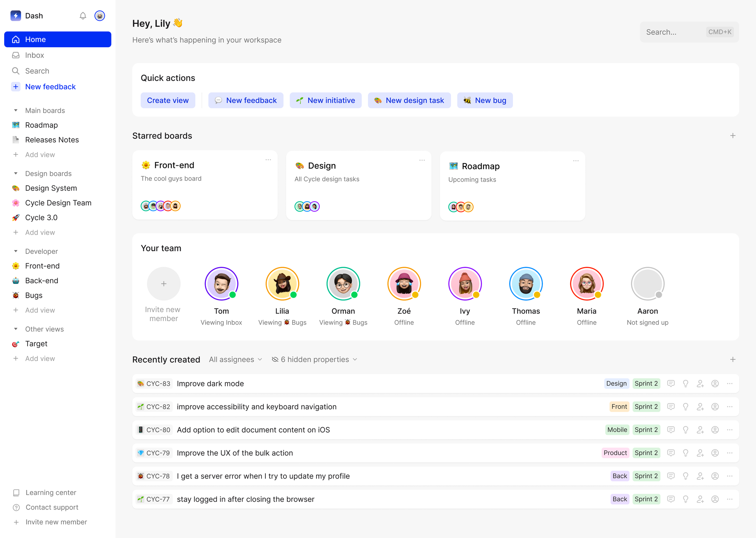Open the user profile avatar in sidebar header
This screenshot has width=756, height=538.
pyautogui.click(x=99, y=16)
